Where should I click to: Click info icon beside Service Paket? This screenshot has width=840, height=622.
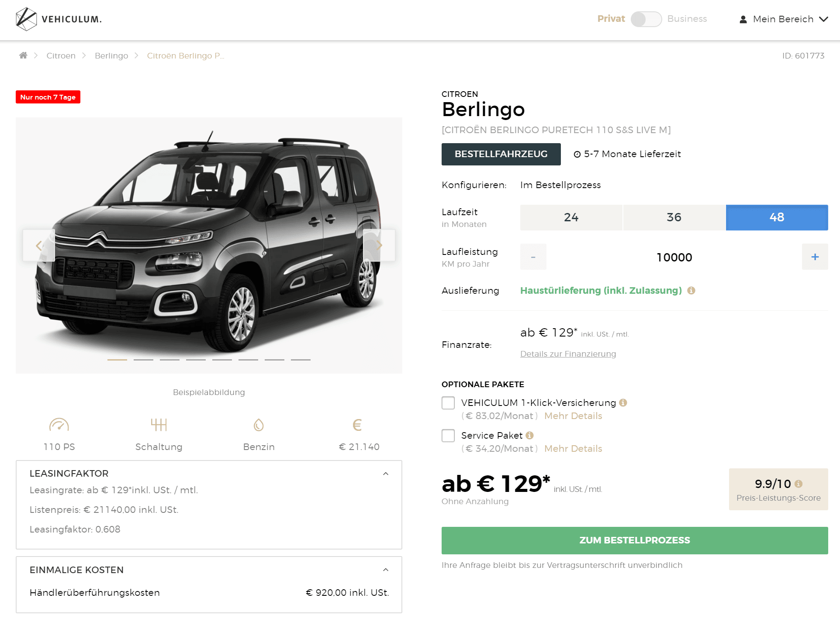(x=530, y=436)
